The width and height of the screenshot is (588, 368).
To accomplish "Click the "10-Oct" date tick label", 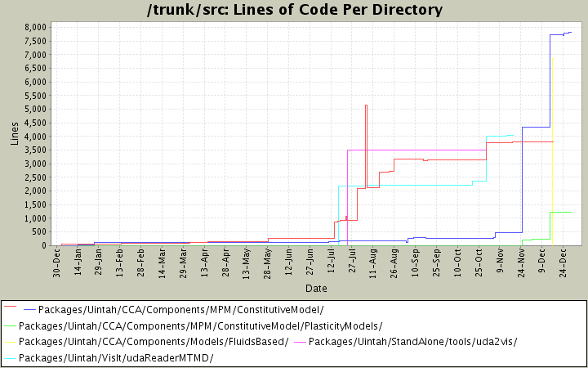I will (457, 263).
